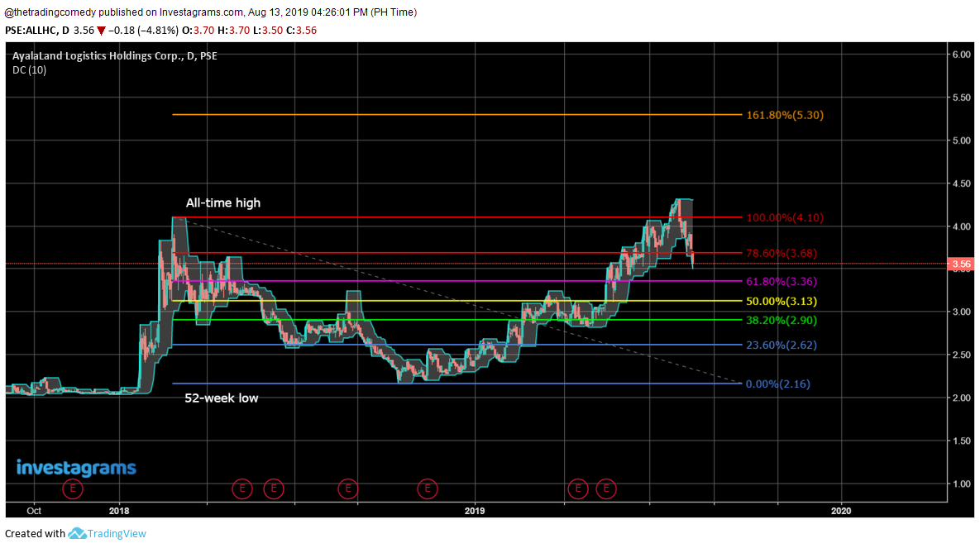This screenshot has width=980, height=548.
Task: Click the 23.60%(2.62) Fibonacci label
Action: pos(782,345)
